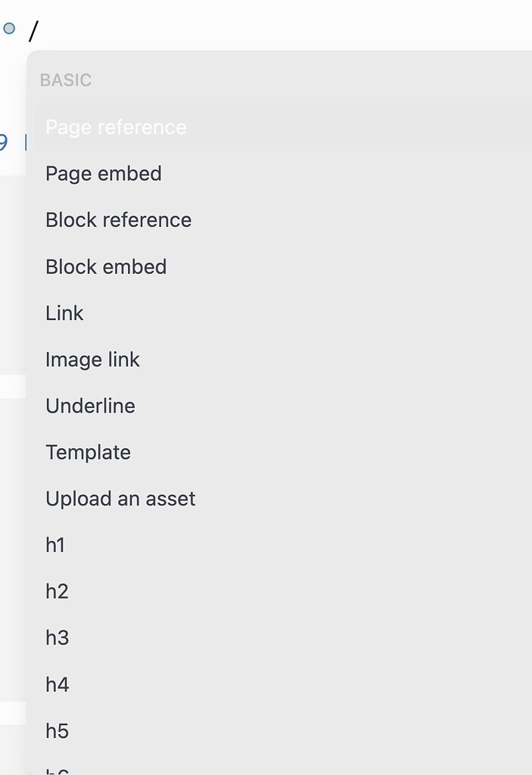The height and width of the screenshot is (775, 532).
Task: Insert an h1 heading
Action: pyautogui.click(x=55, y=545)
